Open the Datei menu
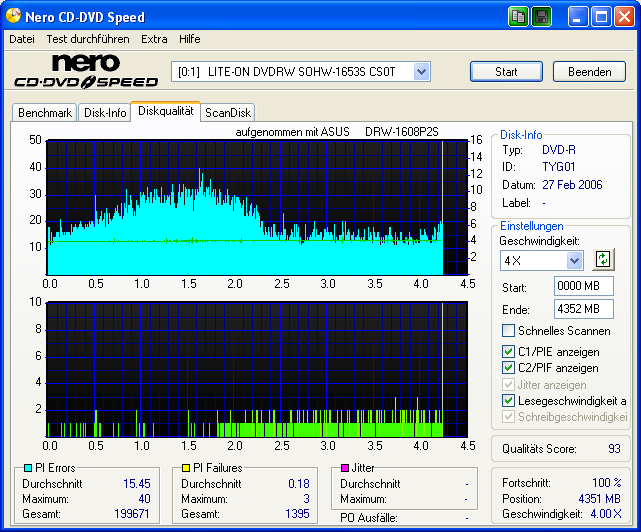The image size is (641, 532). coord(22,39)
